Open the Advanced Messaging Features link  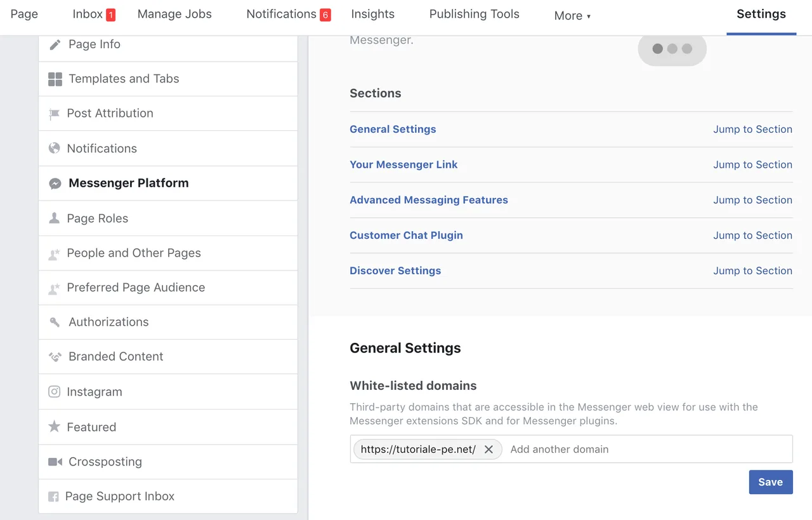point(428,200)
